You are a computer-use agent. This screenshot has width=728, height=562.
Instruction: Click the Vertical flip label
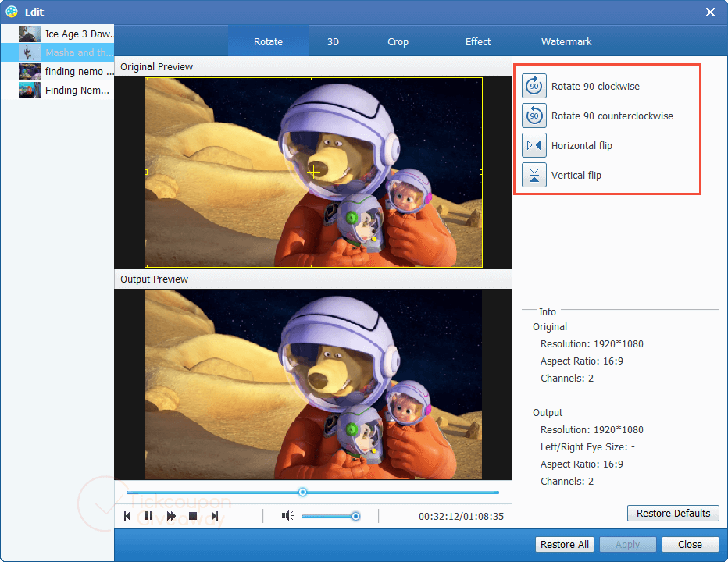576,176
